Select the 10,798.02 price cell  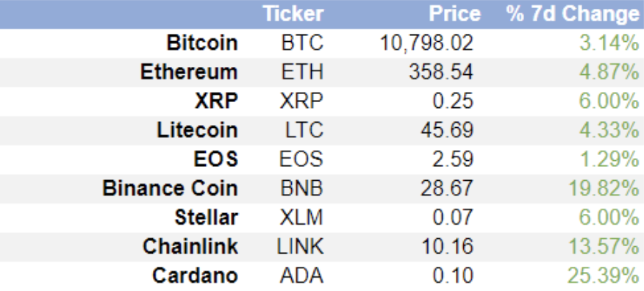coord(426,43)
